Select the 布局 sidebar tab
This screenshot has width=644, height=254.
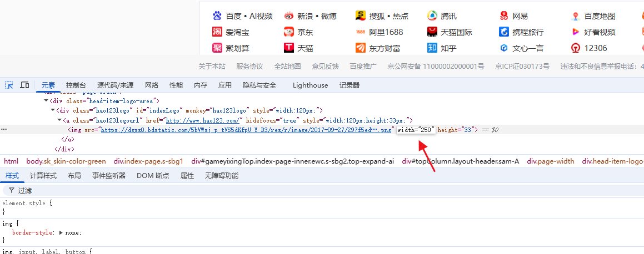pyautogui.click(x=74, y=176)
